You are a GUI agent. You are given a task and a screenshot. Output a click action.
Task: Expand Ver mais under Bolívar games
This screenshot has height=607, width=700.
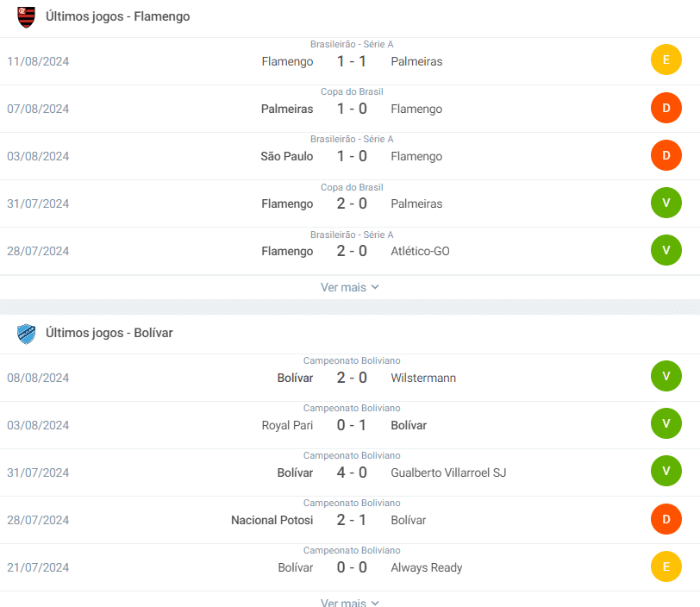[x=350, y=601]
